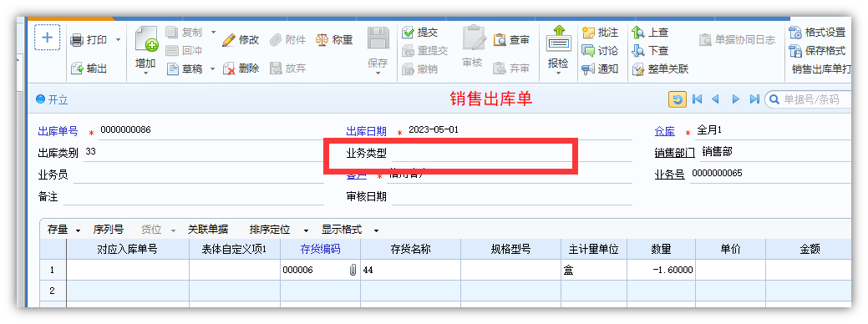This screenshot has width=868, height=324.
Task: Follow the 仓库 field link
Action: point(665,132)
